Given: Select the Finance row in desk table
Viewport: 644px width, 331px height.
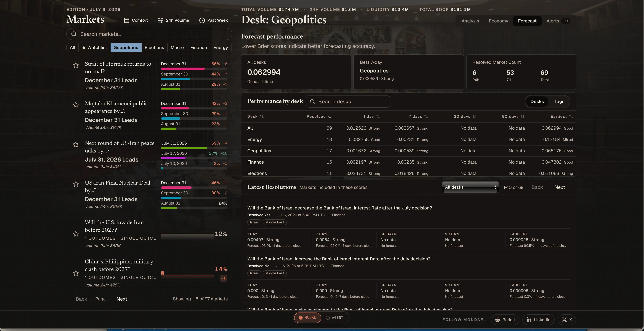Looking at the screenshot, I should coord(409,162).
